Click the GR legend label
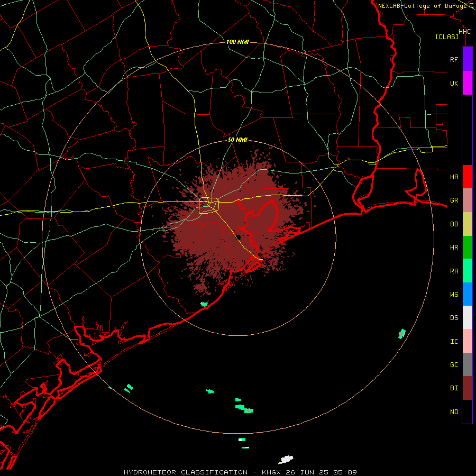476x476 pixels. 454,200
